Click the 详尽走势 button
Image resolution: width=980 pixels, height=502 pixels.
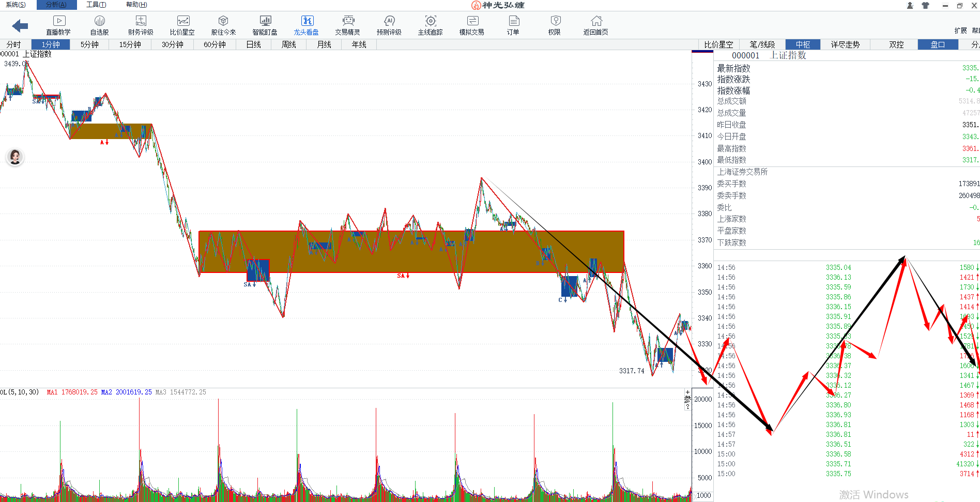[845, 44]
